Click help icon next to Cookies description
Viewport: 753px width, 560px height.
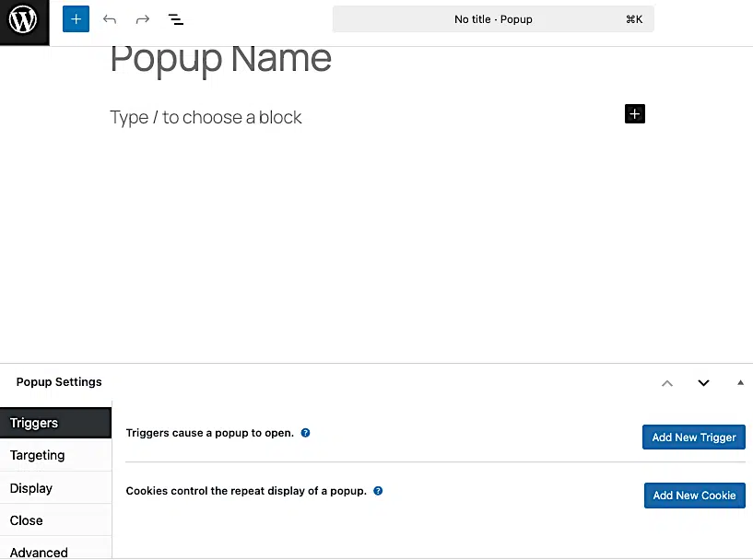point(378,491)
